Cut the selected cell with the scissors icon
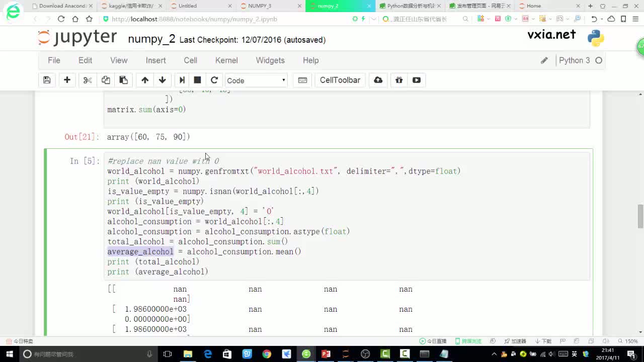Viewport: 644px width, 362px height. [88, 80]
